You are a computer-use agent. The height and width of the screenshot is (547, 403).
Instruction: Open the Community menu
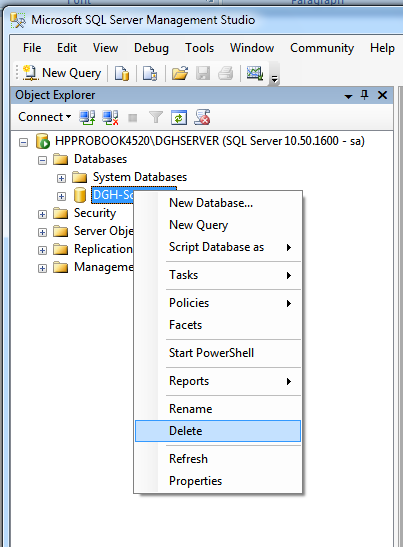coord(322,48)
